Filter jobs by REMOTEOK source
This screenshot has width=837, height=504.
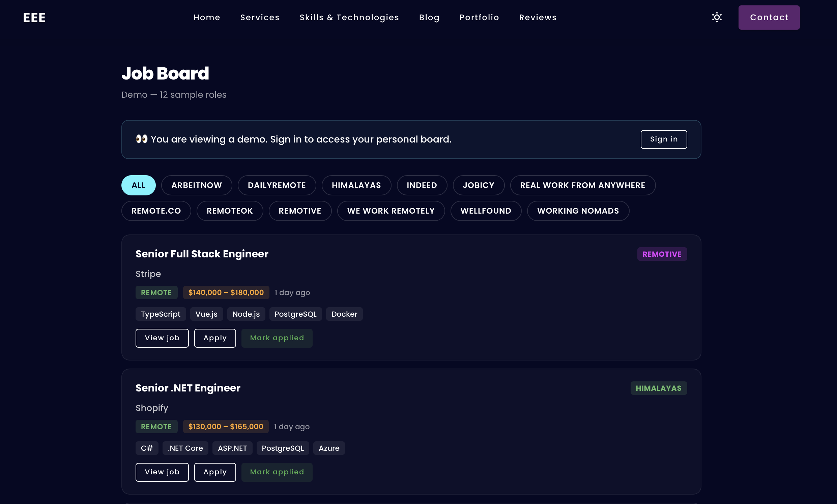pyautogui.click(x=230, y=211)
